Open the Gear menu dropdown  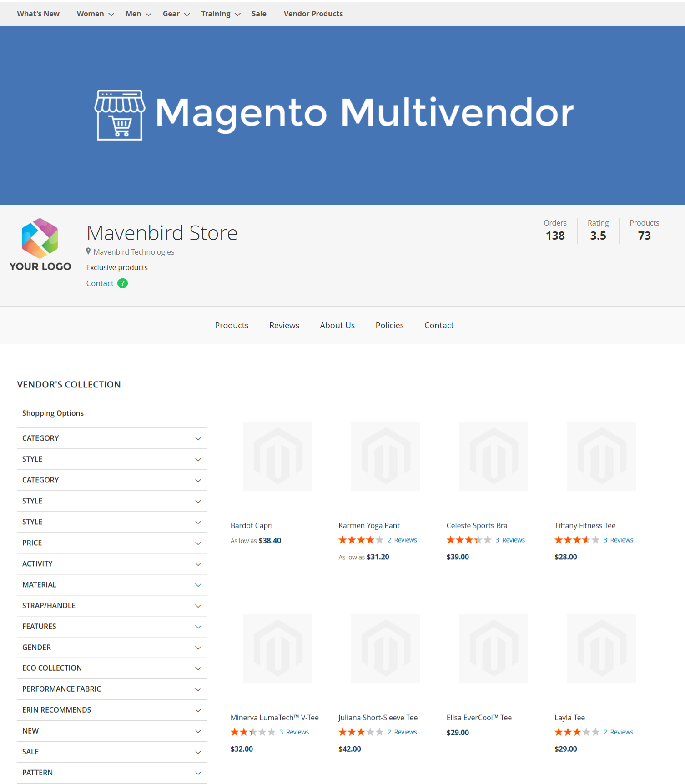tap(176, 14)
